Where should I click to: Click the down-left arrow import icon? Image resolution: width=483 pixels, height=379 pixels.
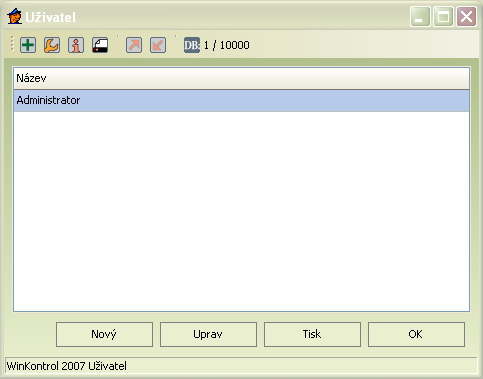point(158,45)
